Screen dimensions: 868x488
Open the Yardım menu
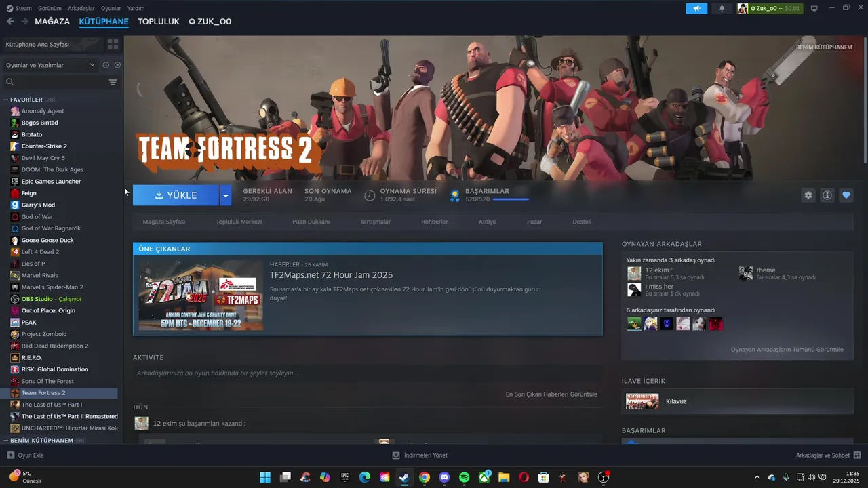click(136, 8)
